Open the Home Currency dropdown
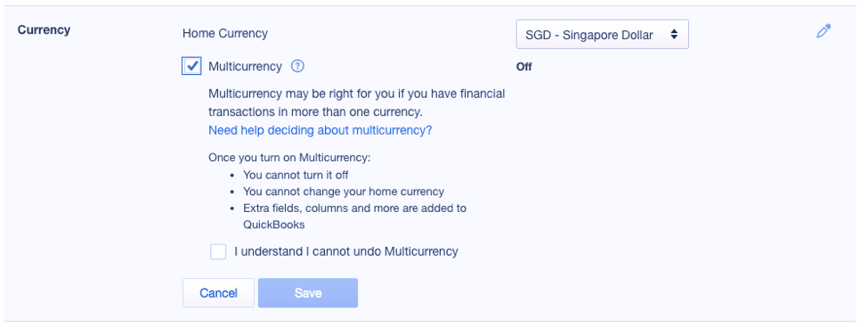The width and height of the screenshot is (868, 327). tap(603, 35)
